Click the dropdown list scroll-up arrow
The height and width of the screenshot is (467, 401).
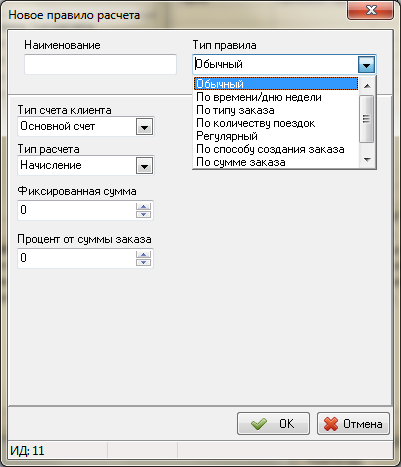[367, 86]
